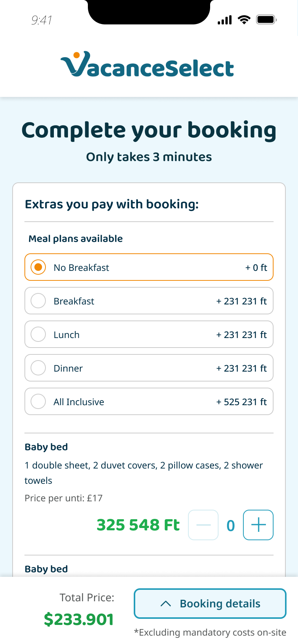
Task: Click the chevron-up icon in Booking details
Action: pyautogui.click(x=166, y=604)
